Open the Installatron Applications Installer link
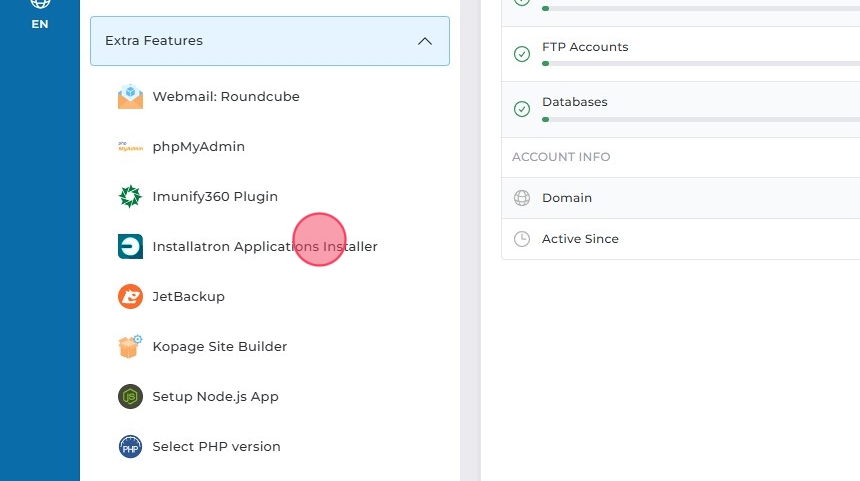The width and height of the screenshot is (860, 481). click(x=265, y=247)
